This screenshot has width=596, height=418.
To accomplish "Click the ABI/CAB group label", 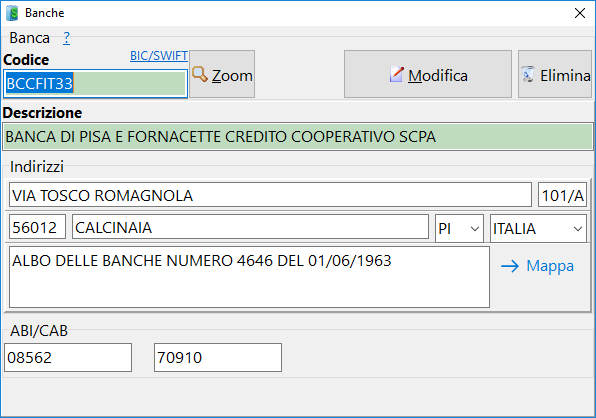I will (39, 331).
